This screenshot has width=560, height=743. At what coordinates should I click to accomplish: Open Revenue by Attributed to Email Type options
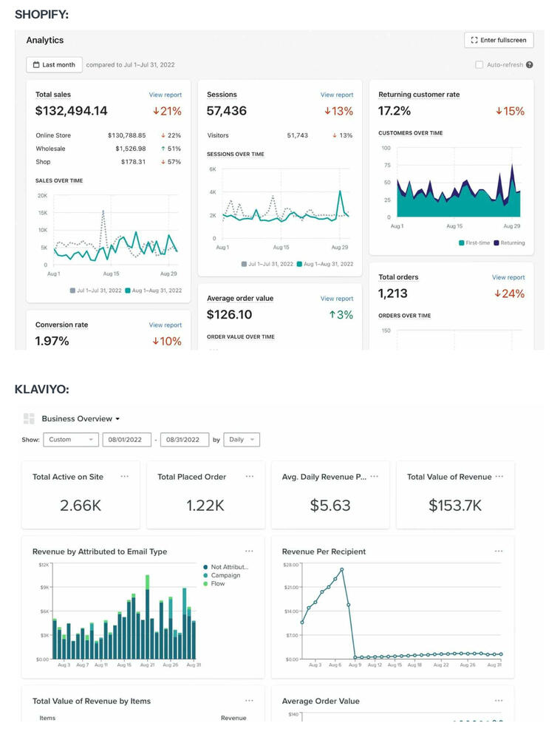[250, 552]
